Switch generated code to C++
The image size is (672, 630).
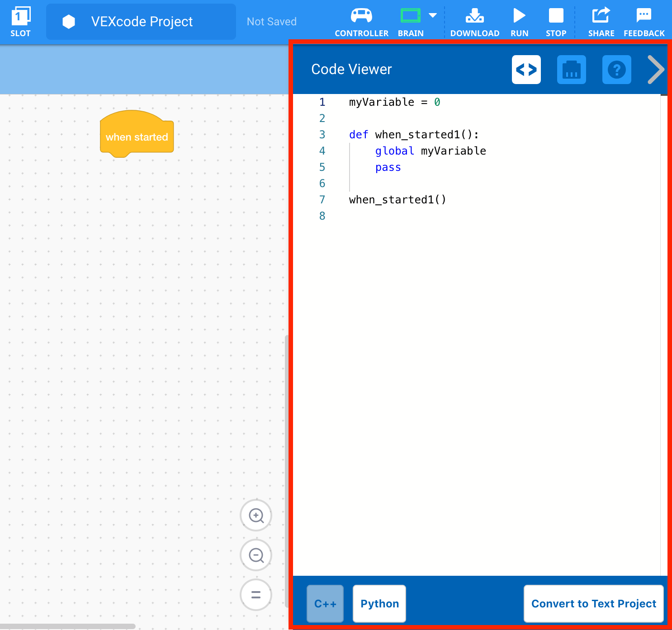coord(325,603)
